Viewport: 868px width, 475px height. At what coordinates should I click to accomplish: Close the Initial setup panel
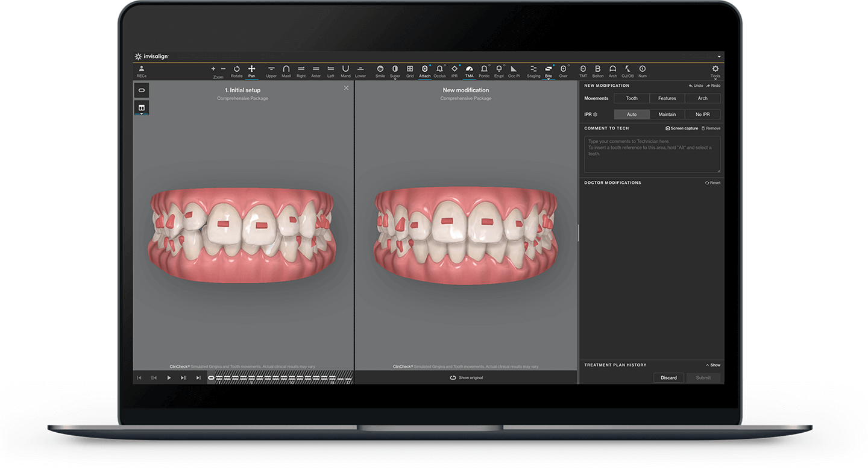coord(346,88)
